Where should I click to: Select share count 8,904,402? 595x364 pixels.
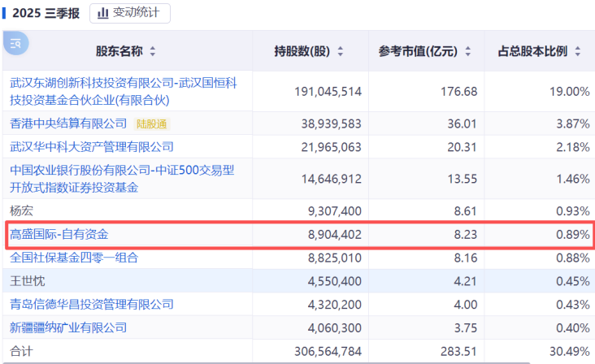335,234
